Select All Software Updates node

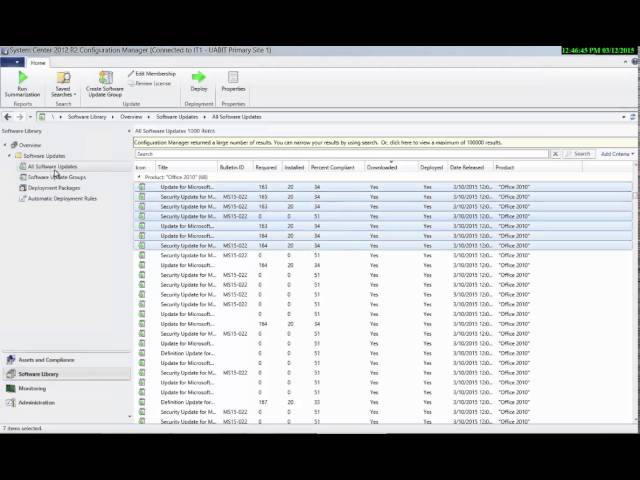[52, 167]
